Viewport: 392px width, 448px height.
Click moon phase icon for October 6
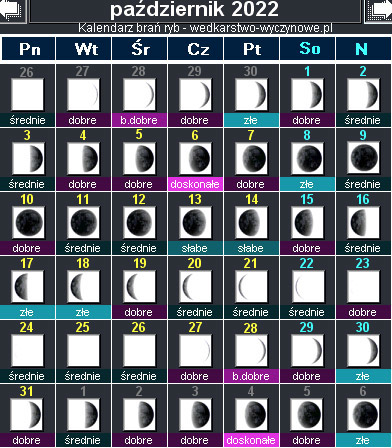pos(195,159)
